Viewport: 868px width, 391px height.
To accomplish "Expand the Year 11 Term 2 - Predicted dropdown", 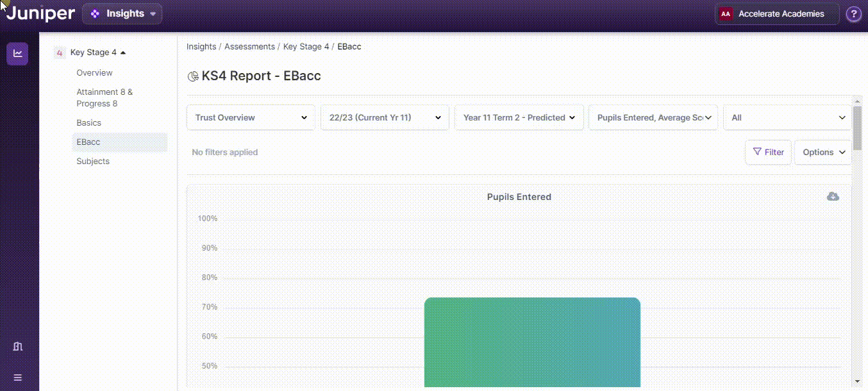I will 519,118.
